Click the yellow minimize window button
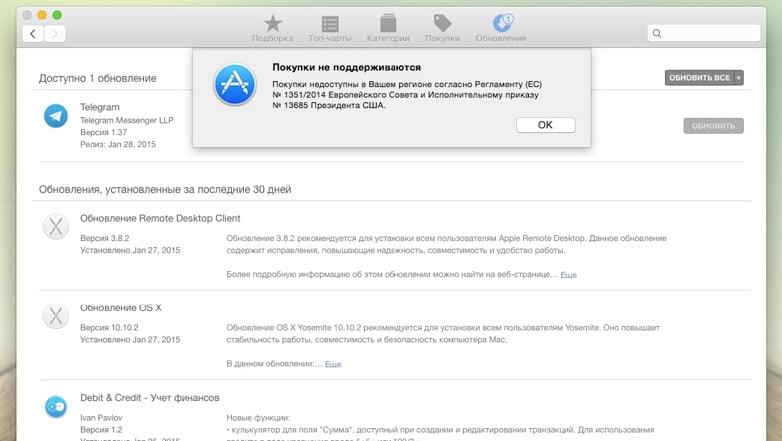The width and height of the screenshot is (782, 441). click(x=42, y=15)
